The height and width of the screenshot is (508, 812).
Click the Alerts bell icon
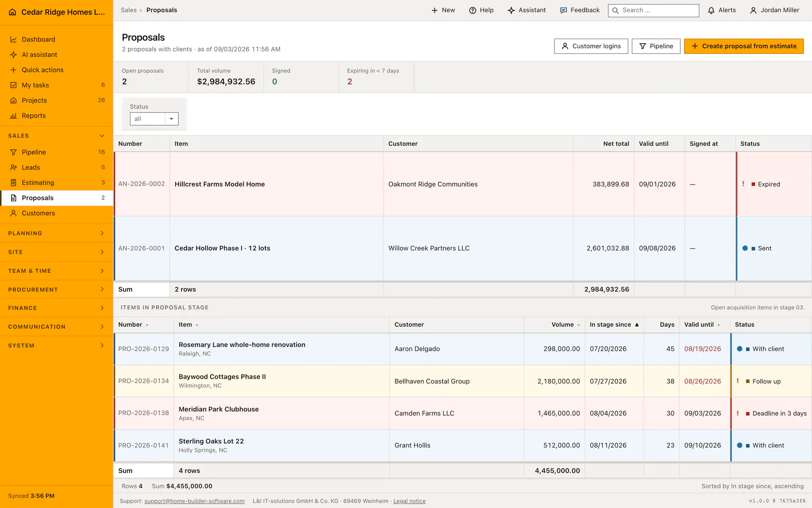pos(712,10)
